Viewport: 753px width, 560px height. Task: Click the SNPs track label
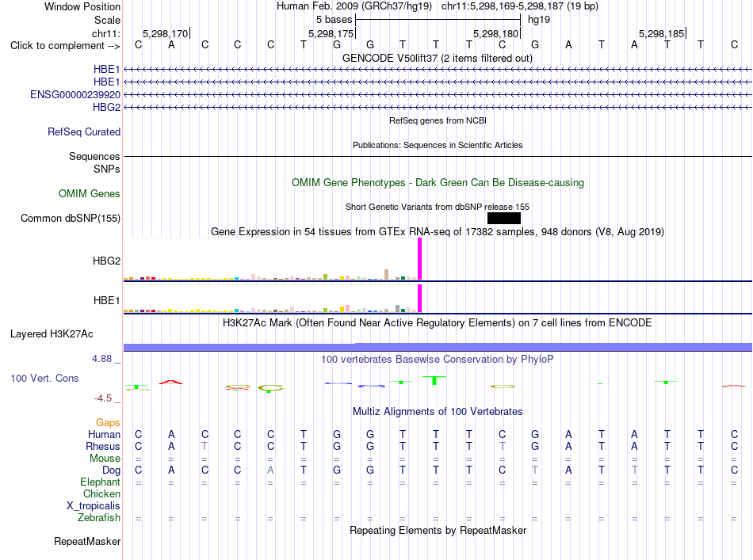(x=107, y=169)
